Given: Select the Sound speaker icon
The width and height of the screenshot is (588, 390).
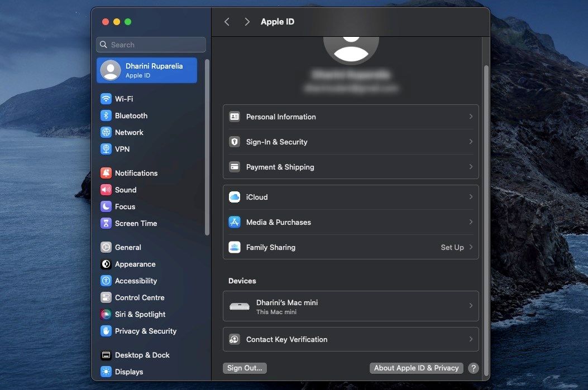Looking at the screenshot, I should point(106,190).
